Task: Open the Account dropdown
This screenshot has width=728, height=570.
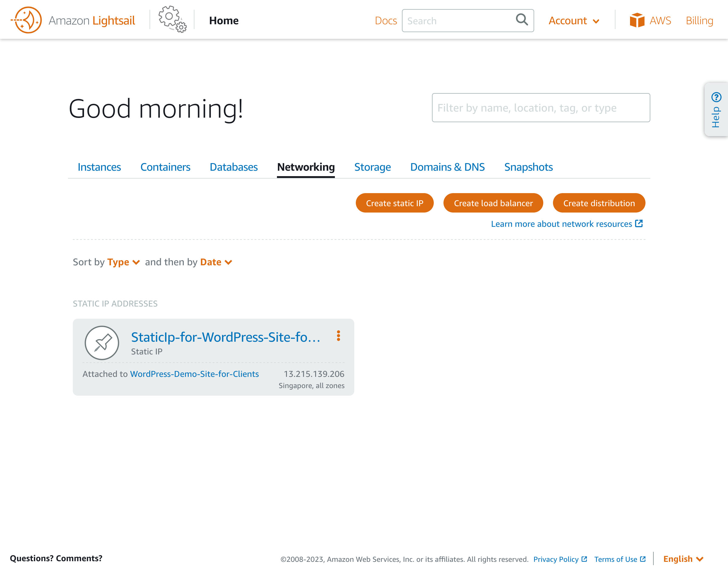Action: pos(574,20)
